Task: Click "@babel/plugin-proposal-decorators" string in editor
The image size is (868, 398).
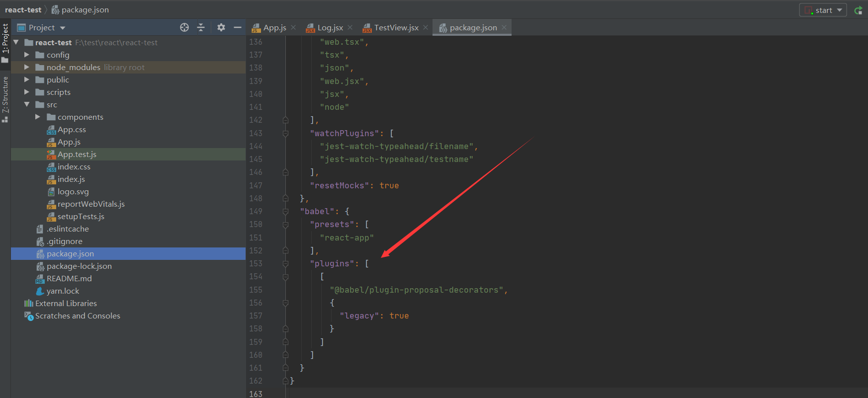Action: tap(417, 290)
